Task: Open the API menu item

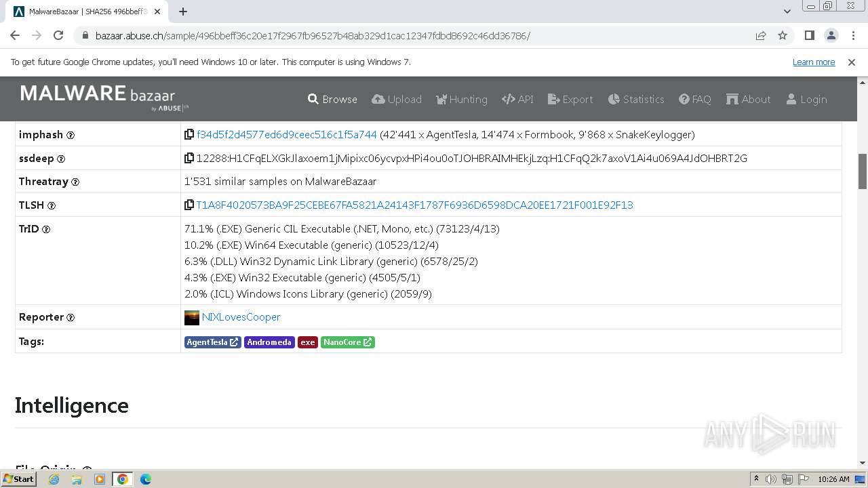Action: point(517,99)
